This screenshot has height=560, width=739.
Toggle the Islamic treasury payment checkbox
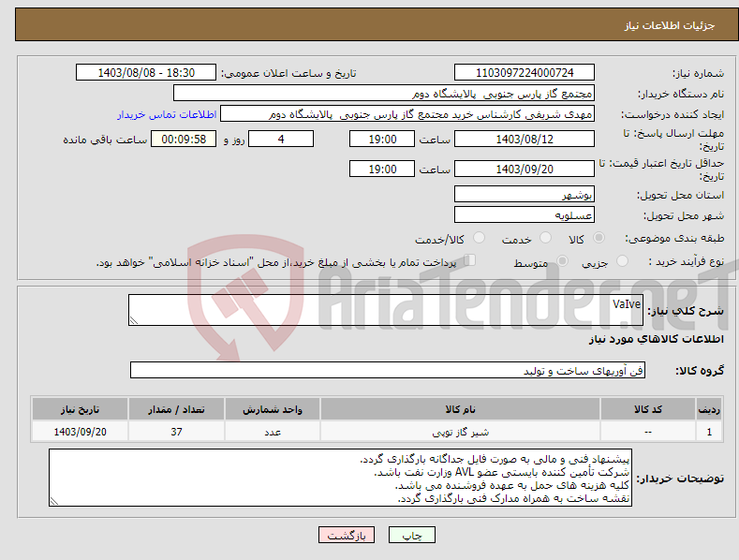tap(470, 260)
